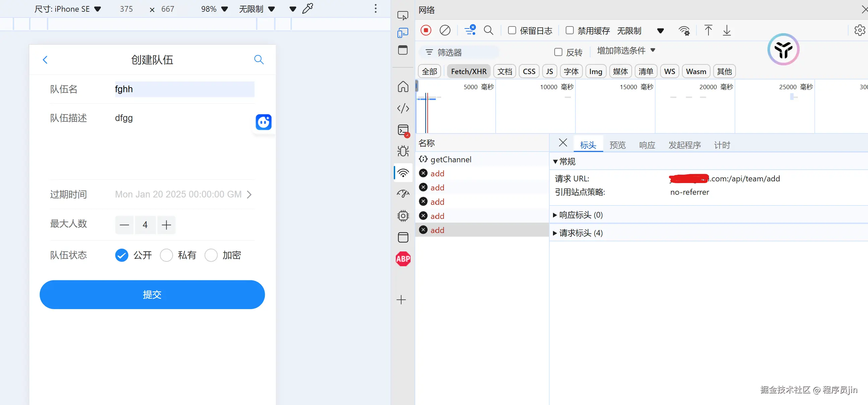
Task: Click the import HAR upload arrow
Action: [708, 31]
